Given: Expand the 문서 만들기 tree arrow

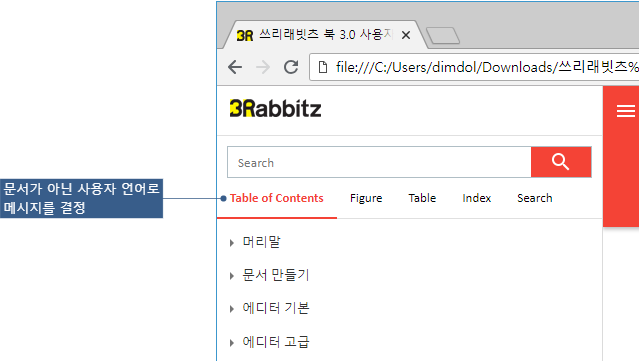Looking at the screenshot, I should point(232,276).
